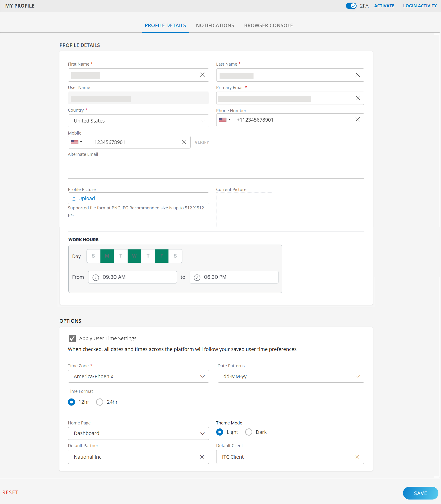Select the 24hr time format
This screenshot has height=504, width=441.
(x=100, y=402)
